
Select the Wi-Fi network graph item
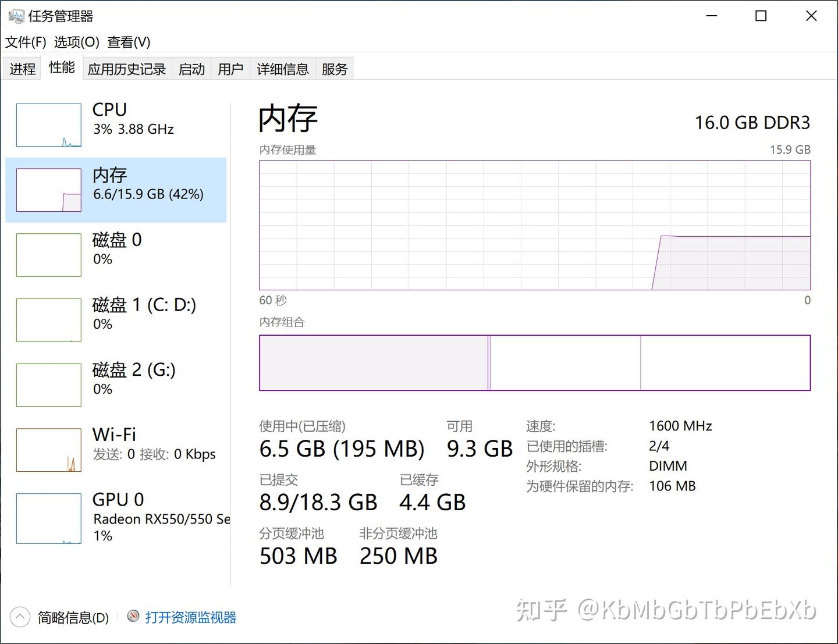[116, 450]
